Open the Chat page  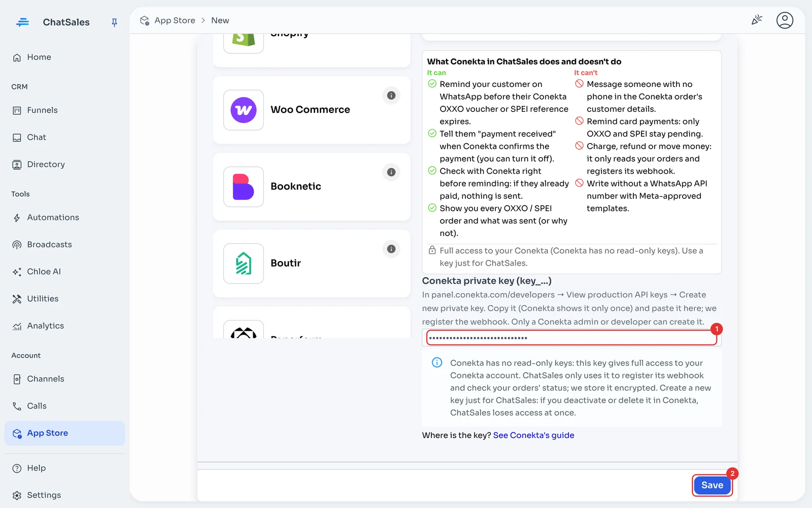(x=64, y=137)
